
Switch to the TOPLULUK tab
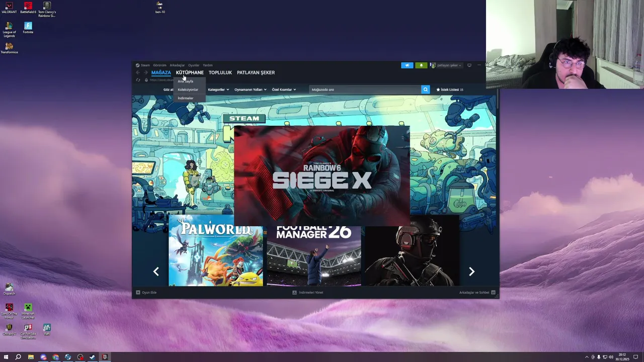tap(220, 72)
